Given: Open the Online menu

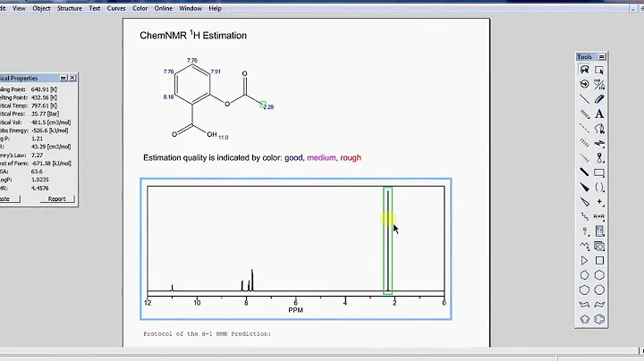Looking at the screenshot, I should coord(164,8).
